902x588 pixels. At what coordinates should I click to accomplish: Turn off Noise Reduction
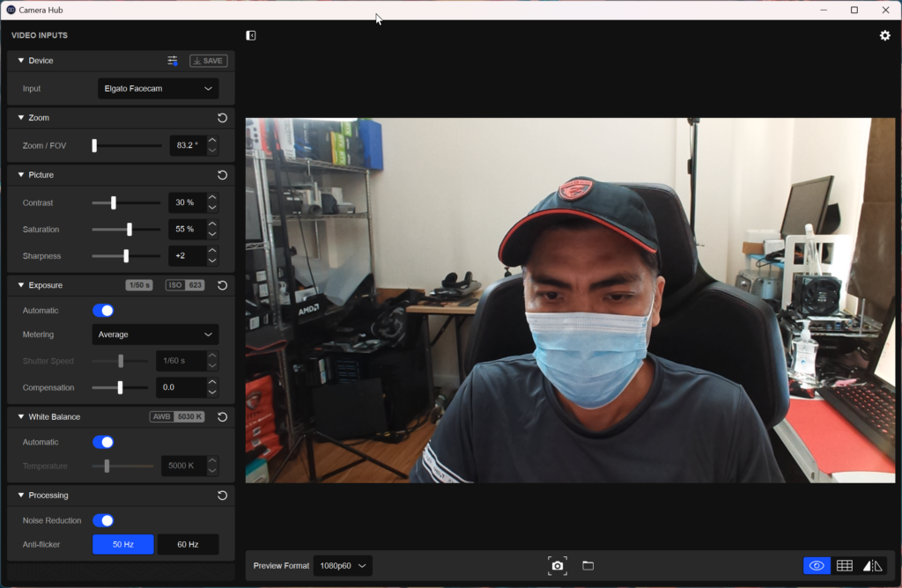[103, 521]
